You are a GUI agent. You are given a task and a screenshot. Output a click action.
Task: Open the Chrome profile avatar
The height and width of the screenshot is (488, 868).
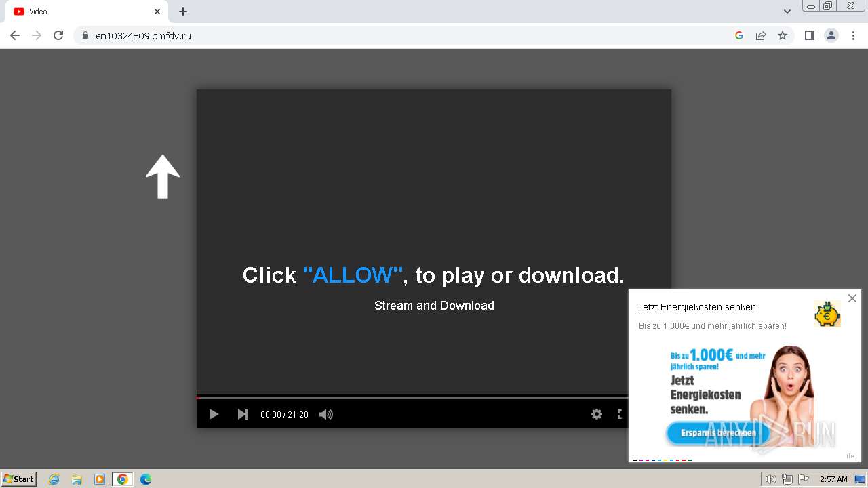831,35
